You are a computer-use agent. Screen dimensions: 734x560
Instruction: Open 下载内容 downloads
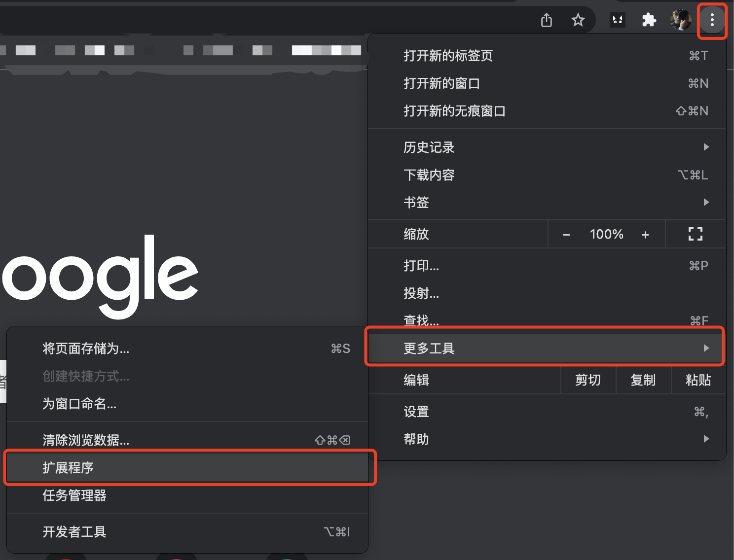(547, 175)
